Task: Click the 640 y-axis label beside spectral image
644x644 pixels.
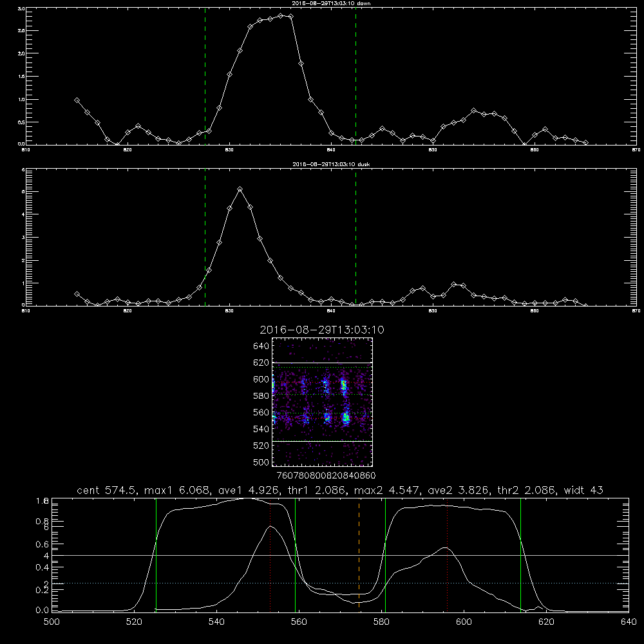Action: pos(261,346)
